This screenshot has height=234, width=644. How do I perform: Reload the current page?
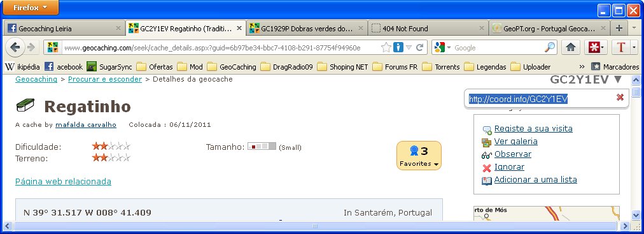(419, 48)
